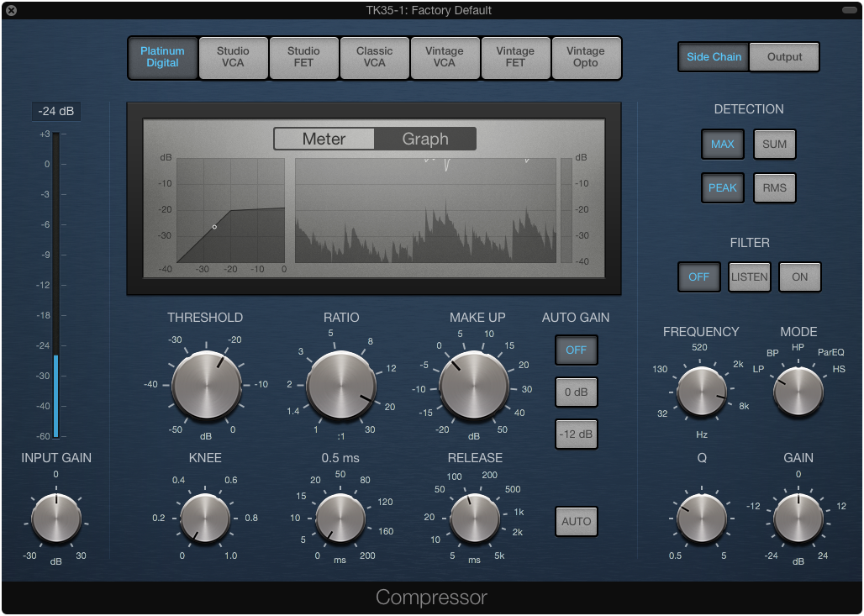864x616 pixels.
Task: Show the Meter display view
Action: 324,139
